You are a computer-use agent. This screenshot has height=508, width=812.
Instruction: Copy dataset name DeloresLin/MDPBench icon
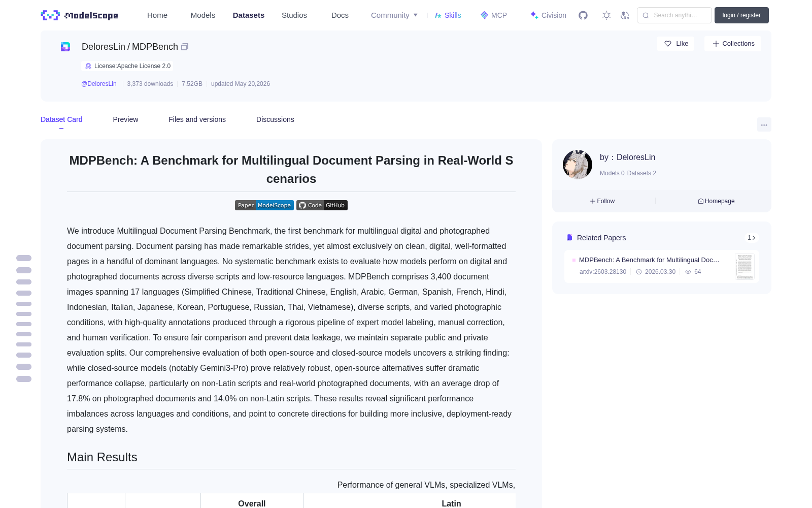point(185,47)
